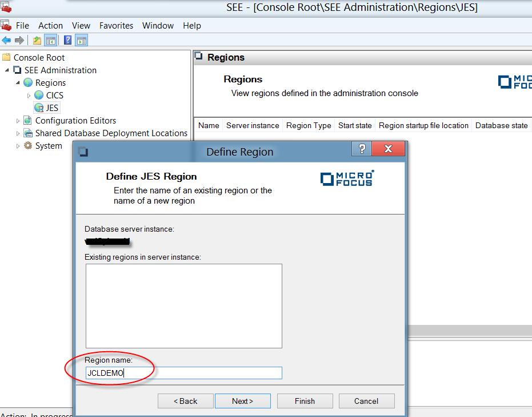Open the File menu

tap(22, 26)
